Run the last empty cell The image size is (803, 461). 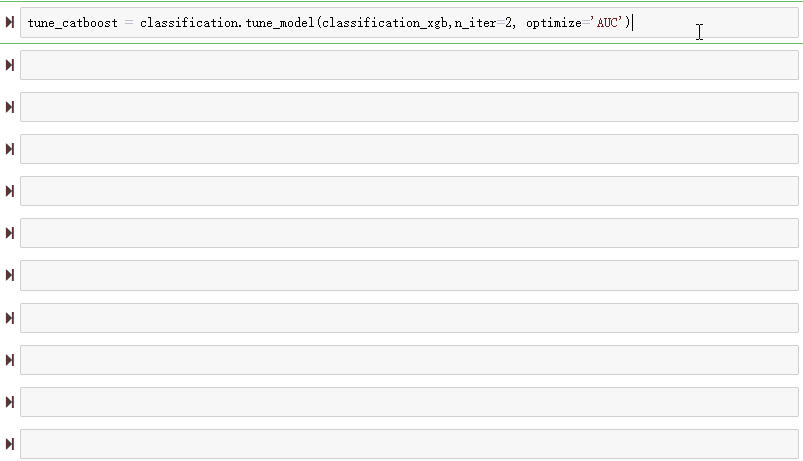pyautogui.click(x=9, y=443)
